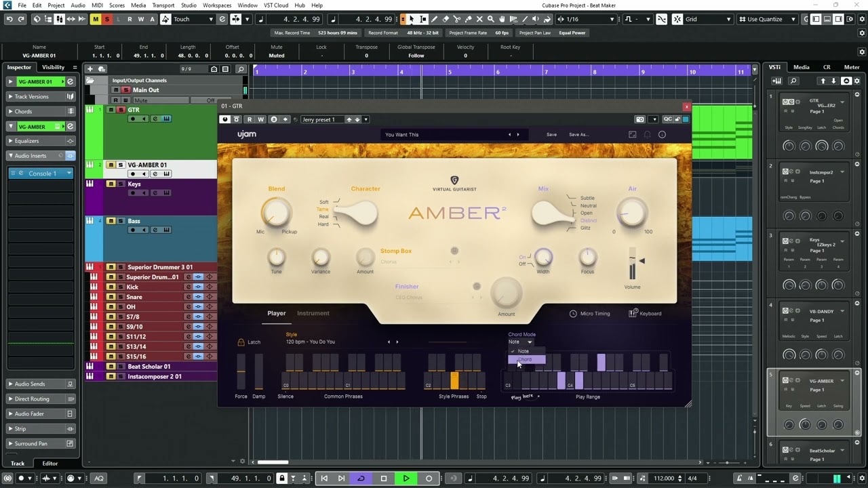Toggle global Write W automation button
The height and width of the screenshot is (488, 868).
coord(141,19)
